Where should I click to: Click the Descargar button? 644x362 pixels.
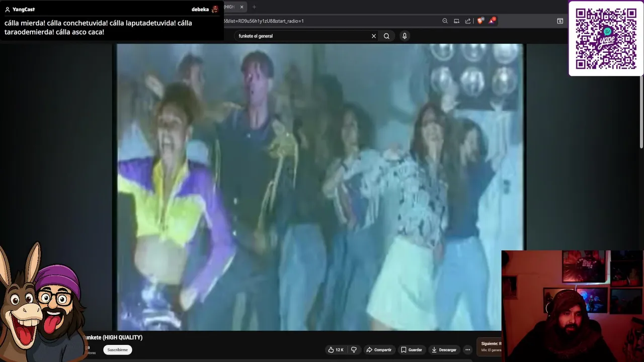pyautogui.click(x=444, y=350)
